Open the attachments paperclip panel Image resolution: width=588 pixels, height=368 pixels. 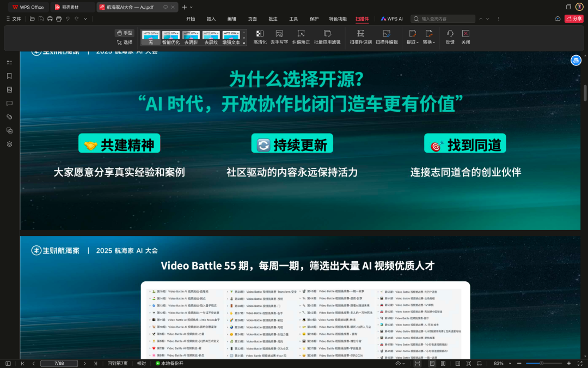pos(9,117)
